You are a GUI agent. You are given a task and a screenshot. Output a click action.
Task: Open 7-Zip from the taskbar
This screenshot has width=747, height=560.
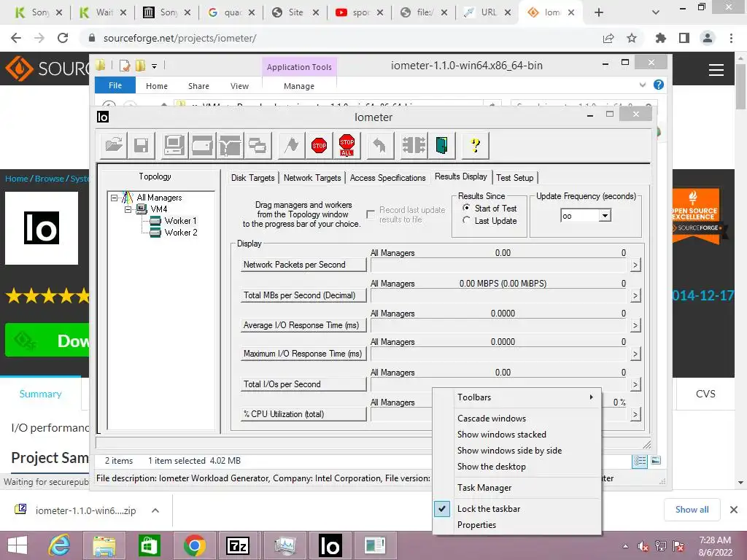pyautogui.click(x=238, y=545)
